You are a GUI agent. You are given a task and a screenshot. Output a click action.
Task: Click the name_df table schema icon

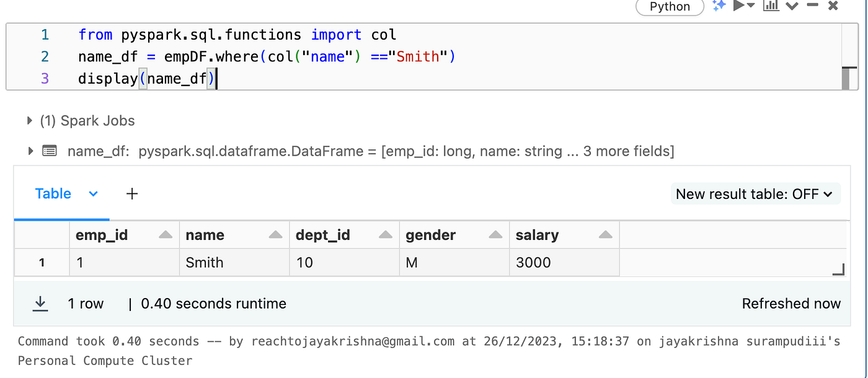click(x=50, y=151)
